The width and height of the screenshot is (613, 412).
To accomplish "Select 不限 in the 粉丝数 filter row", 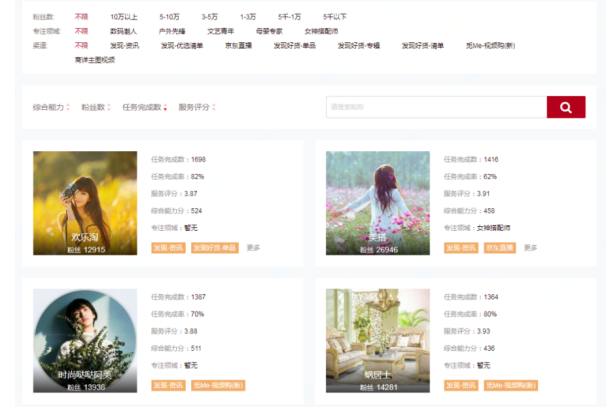I will [81, 17].
